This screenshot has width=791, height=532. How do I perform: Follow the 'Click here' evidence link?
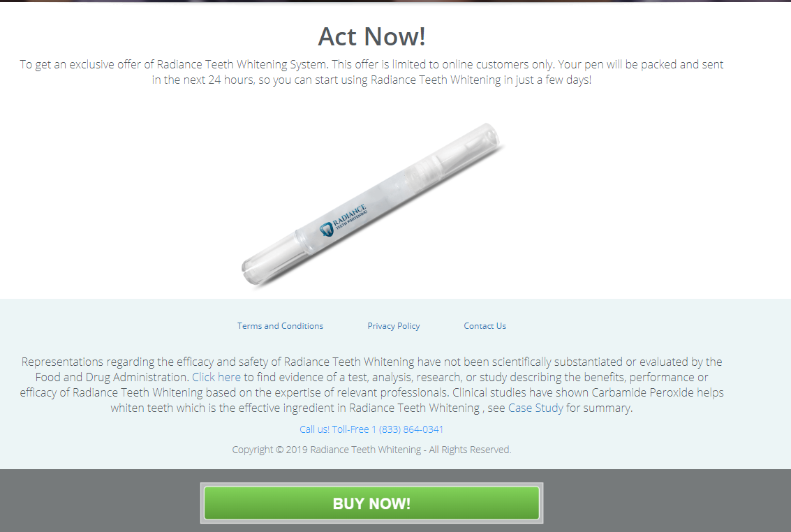(x=216, y=377)
